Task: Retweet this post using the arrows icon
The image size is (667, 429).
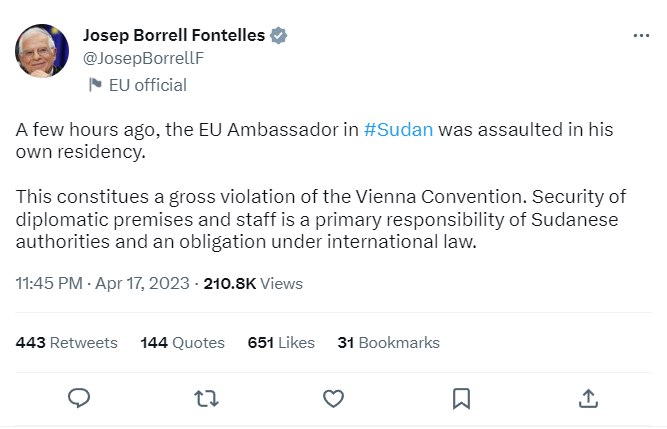Action: (x=206, y=399)
